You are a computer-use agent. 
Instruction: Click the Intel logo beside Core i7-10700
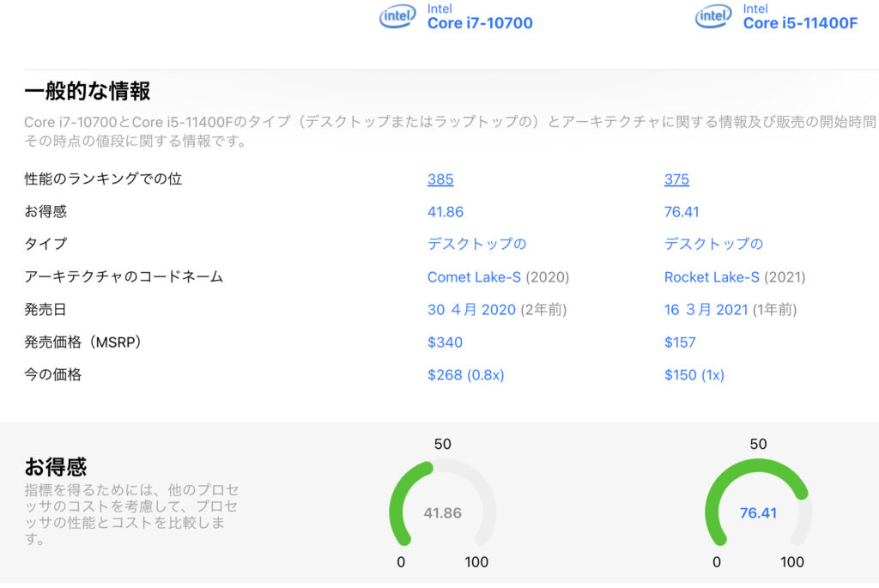397,16
